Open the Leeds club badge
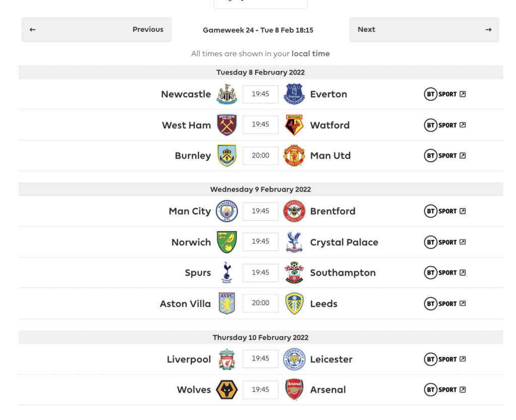Viewport: 516px width, 420px height. [x=294, y=304]
